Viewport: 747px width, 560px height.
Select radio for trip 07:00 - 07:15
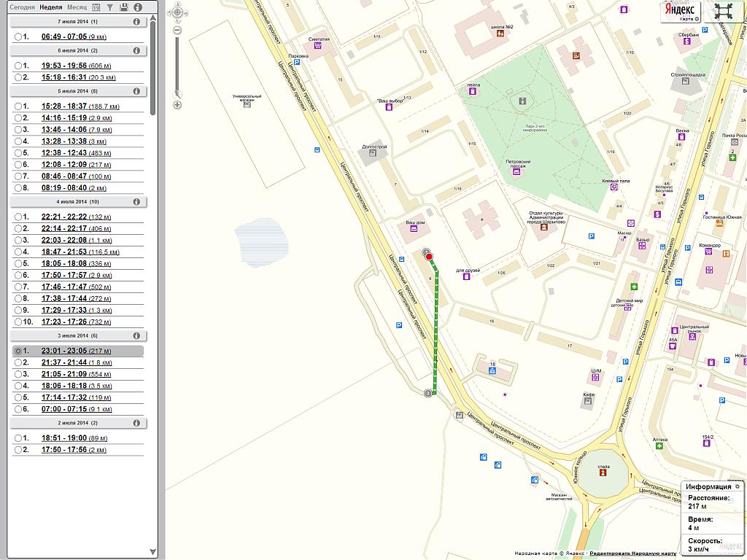click(18, 409)
